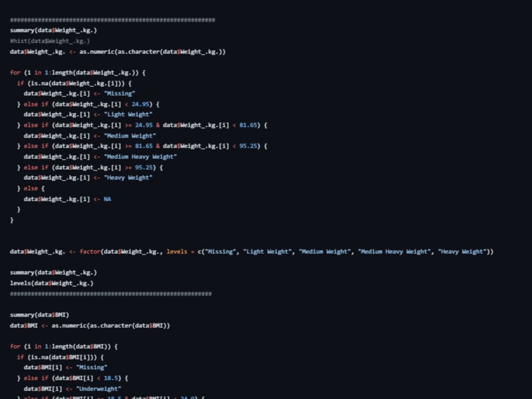Click the condition line with '>= 24.95 &'
The image size is (532, 399).
tap(142, 125)
